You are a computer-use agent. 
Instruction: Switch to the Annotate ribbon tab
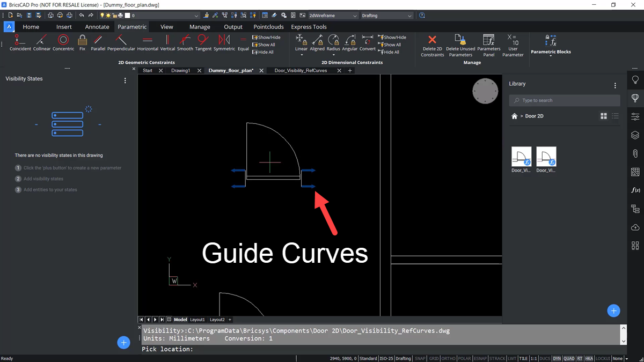coord(97,26)
